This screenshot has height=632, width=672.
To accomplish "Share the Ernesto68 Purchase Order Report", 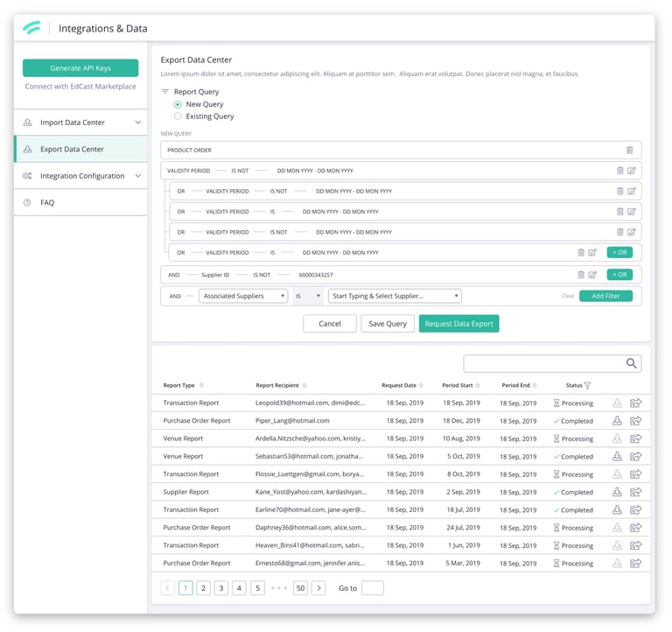I will 635,563.
